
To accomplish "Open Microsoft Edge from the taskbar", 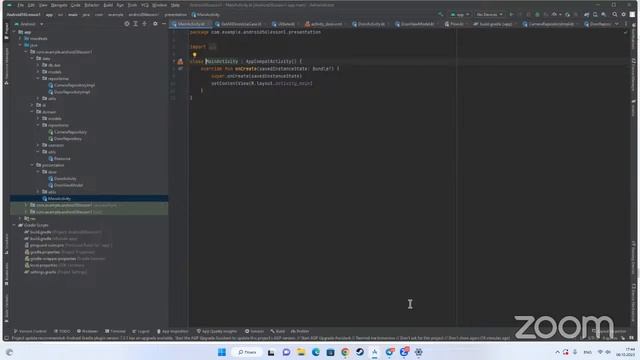I will 316,352.
